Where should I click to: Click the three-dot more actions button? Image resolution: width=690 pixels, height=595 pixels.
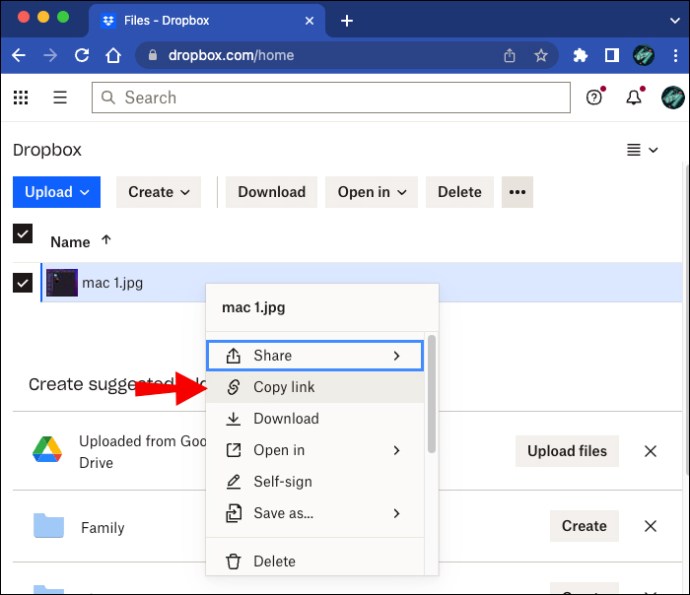(x=517, y=192)
